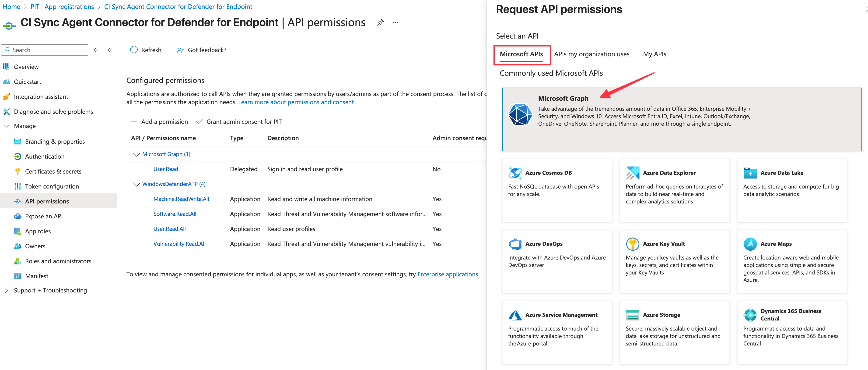
Task: Click the Azure Service Management icon
Action: [x=515, y=315]
